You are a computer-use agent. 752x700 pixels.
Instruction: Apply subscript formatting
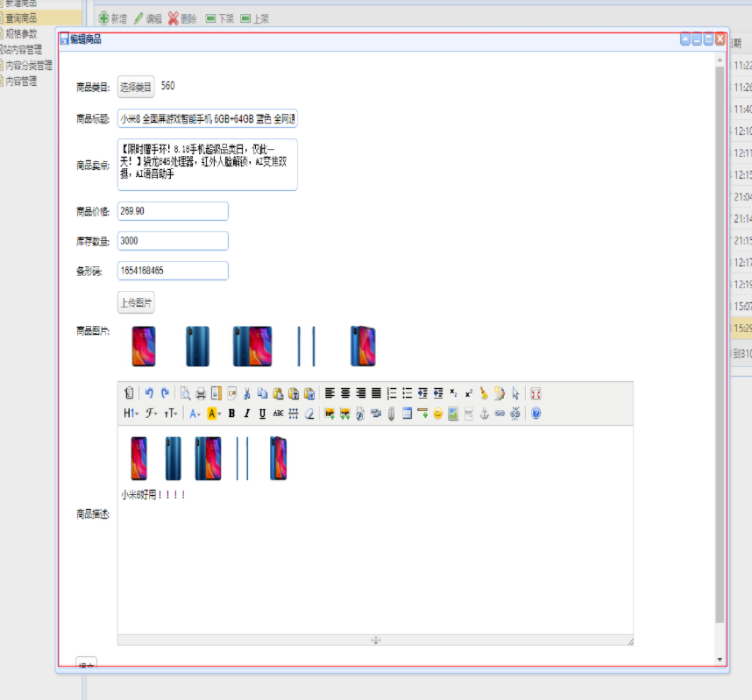pos(453,393)
